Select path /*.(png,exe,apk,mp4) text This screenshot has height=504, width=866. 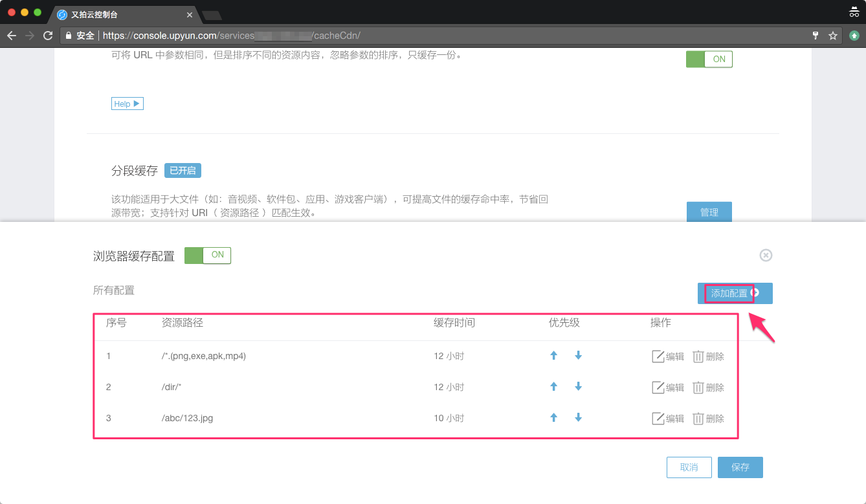pyautogui.click(x=204, y=356)
